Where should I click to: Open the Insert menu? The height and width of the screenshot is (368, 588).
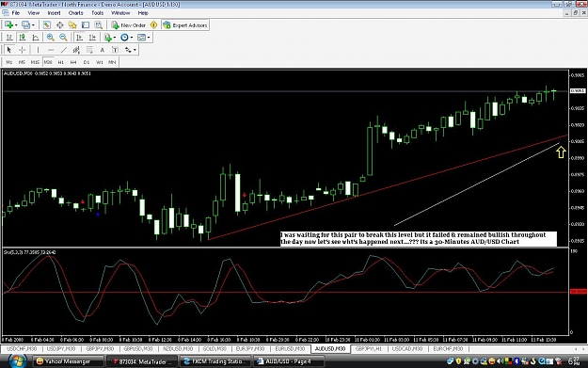[x=54, y=13]
